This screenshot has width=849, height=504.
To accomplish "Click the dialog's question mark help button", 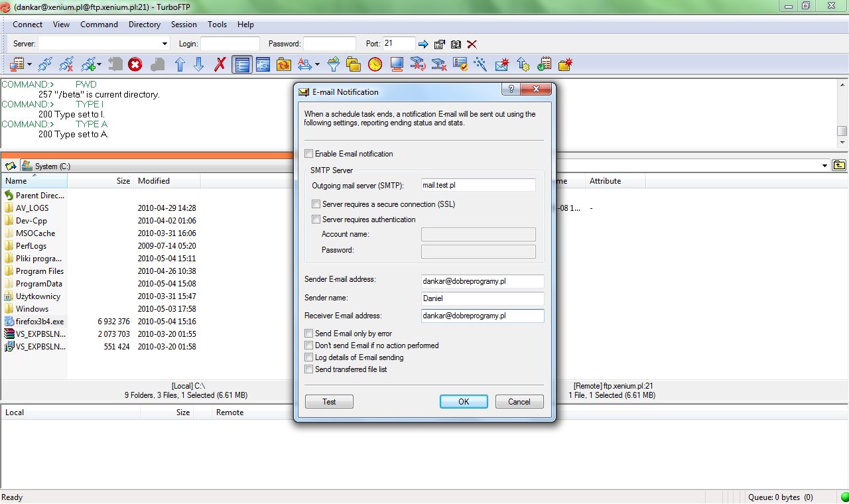I will point(511,90).
